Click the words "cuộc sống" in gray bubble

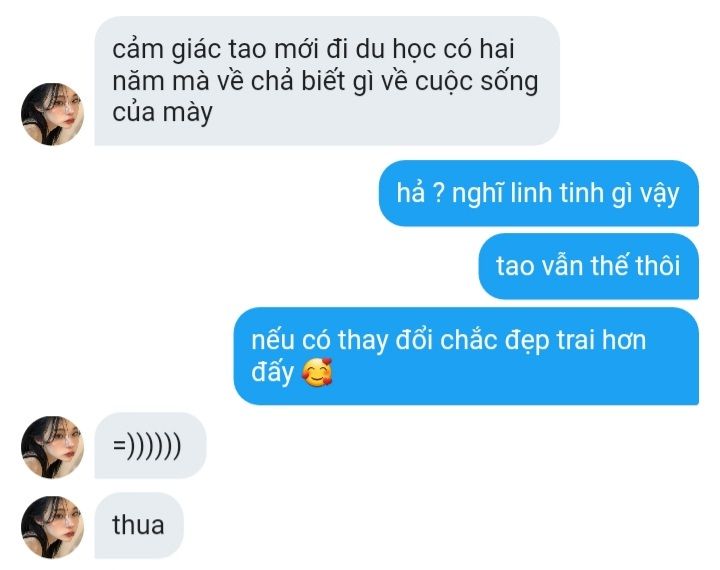(477, 81)
